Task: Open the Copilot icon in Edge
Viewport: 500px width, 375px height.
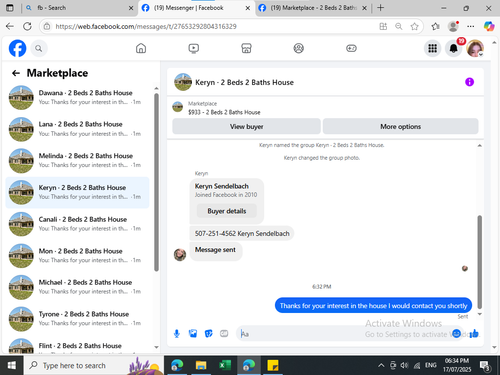Action: (x=489, y=26)
